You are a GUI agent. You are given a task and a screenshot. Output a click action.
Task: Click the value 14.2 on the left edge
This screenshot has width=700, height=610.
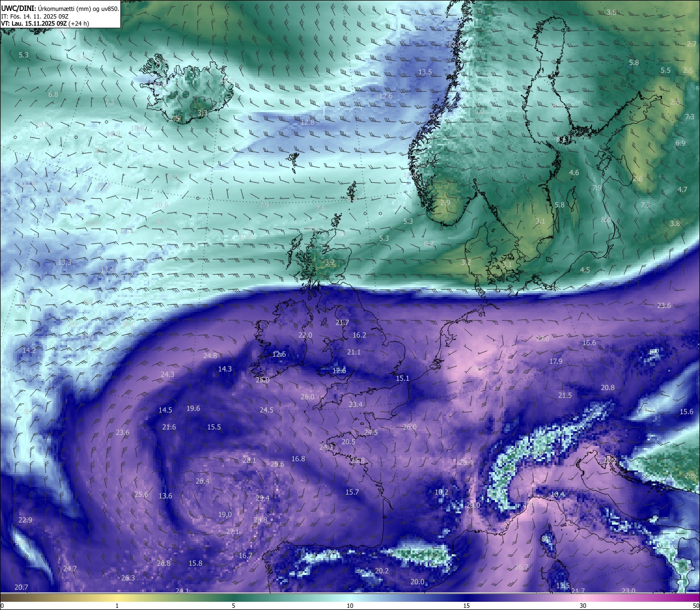(29, 350)
